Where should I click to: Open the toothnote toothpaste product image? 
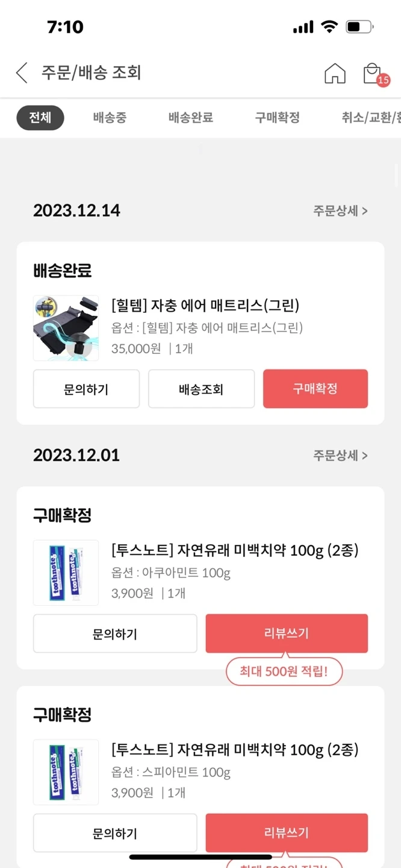pos(66,573)
